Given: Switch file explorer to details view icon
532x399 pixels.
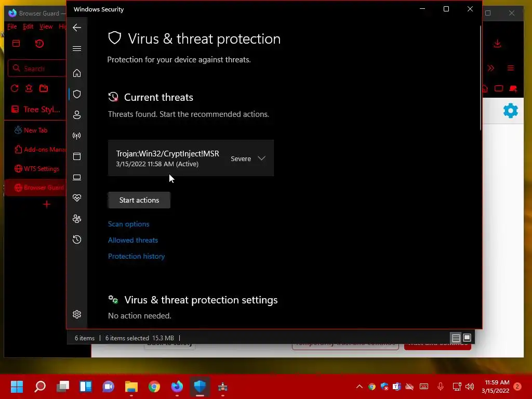Looking at the screenshot, I should (x=456, y=338).
